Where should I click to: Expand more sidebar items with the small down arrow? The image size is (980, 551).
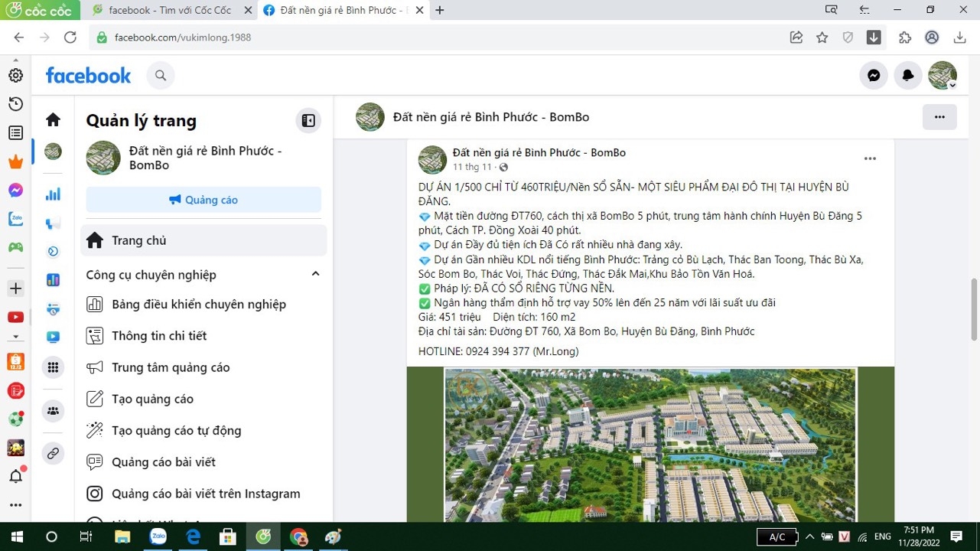pos(15,337)
